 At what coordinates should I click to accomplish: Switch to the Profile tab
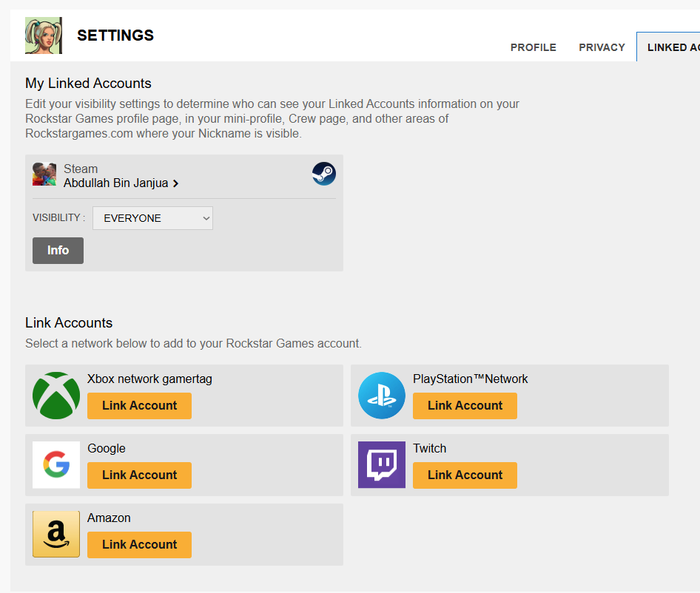(x=533, y=47)
